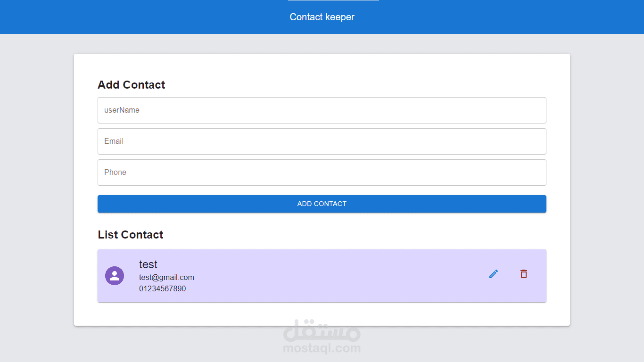The image size is (644, 362).
Task: Click the test@gmail.com email address
Action: pos(166,277)
